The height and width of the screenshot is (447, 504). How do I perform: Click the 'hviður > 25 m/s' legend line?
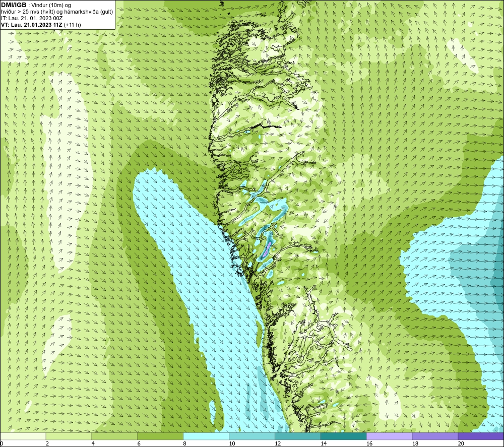(x=57, y=12)
